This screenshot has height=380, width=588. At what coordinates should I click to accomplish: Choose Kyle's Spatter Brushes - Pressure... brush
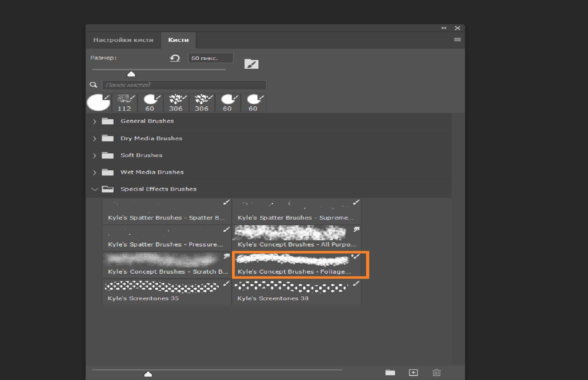(x=167, y=238)
